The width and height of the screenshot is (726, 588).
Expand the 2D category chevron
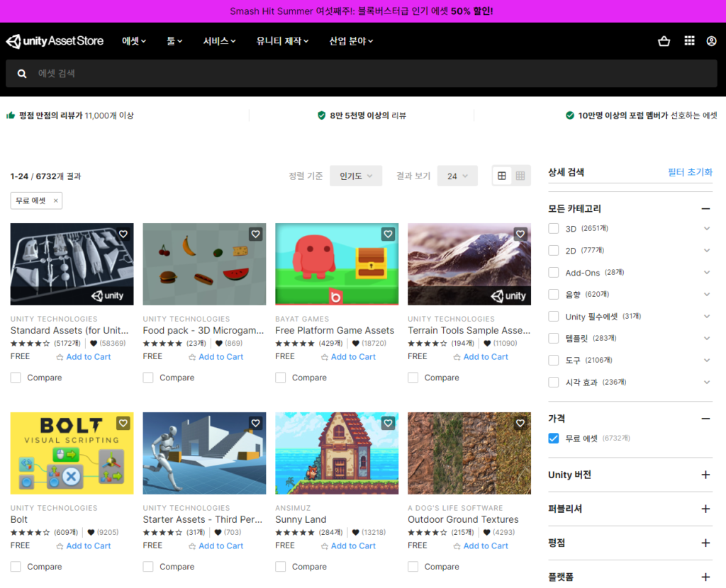707,250
